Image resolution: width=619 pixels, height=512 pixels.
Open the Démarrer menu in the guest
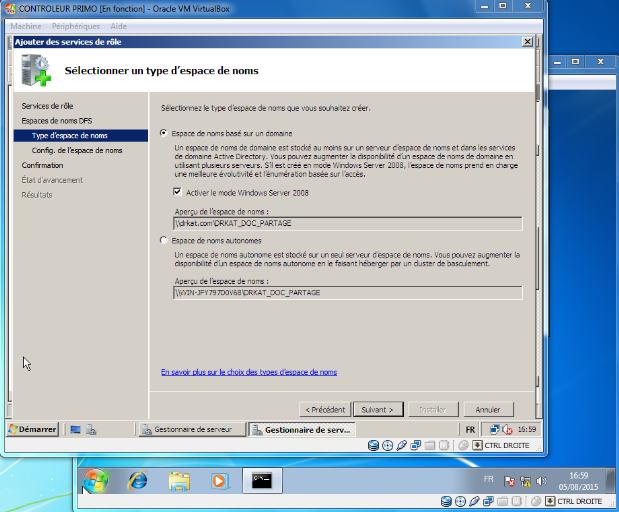[32, 429]
